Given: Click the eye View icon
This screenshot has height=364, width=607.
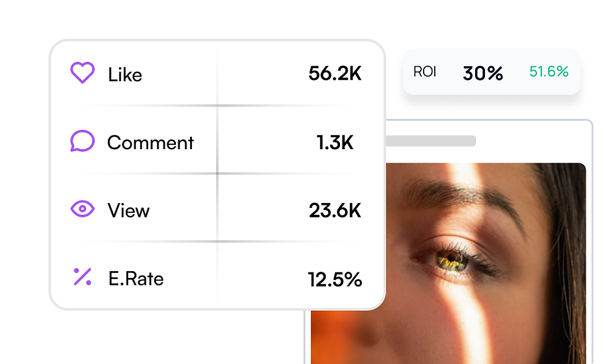Looking at the screenshot, I should point(82,209).
